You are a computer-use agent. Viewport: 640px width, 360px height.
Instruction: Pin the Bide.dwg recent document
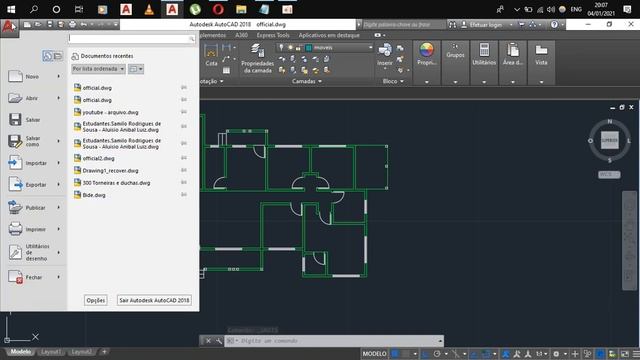click(184, 195)
